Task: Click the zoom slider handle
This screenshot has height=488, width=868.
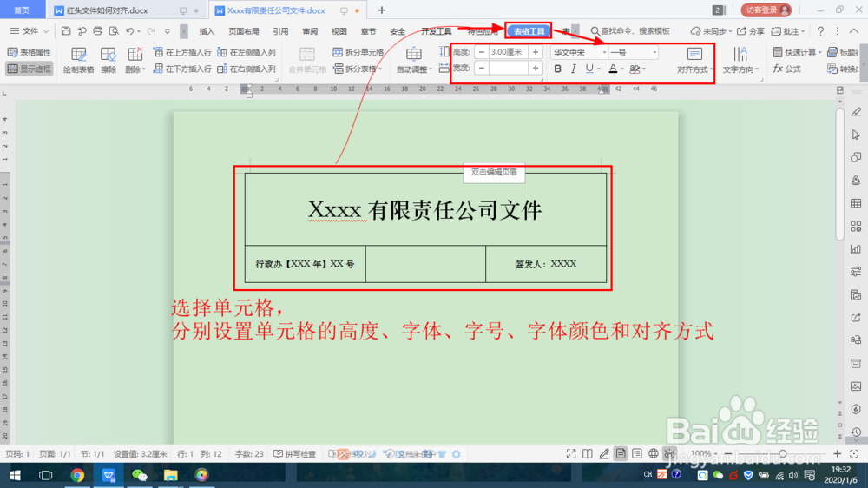Action: point(782,453)
